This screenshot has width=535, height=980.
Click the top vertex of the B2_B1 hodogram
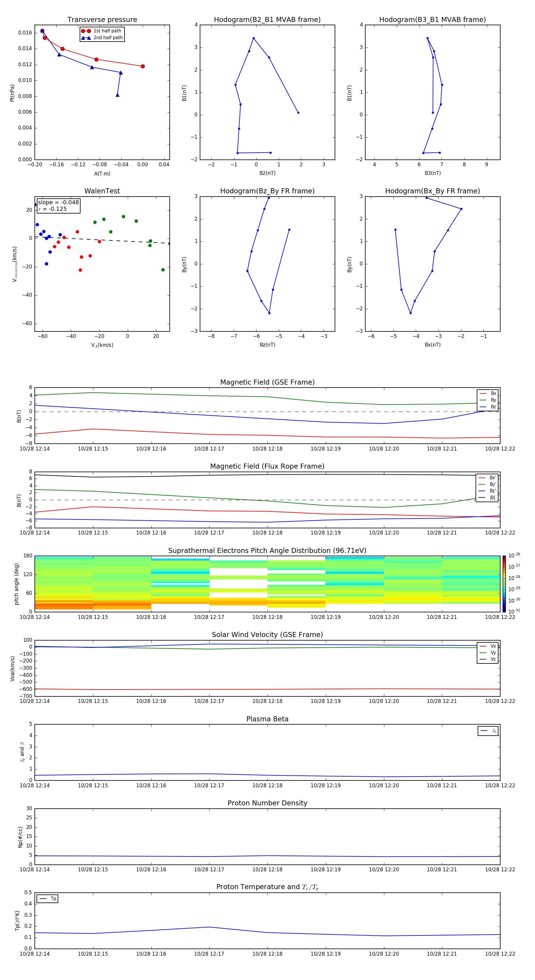pyautogui.click(x=254, y=38)
